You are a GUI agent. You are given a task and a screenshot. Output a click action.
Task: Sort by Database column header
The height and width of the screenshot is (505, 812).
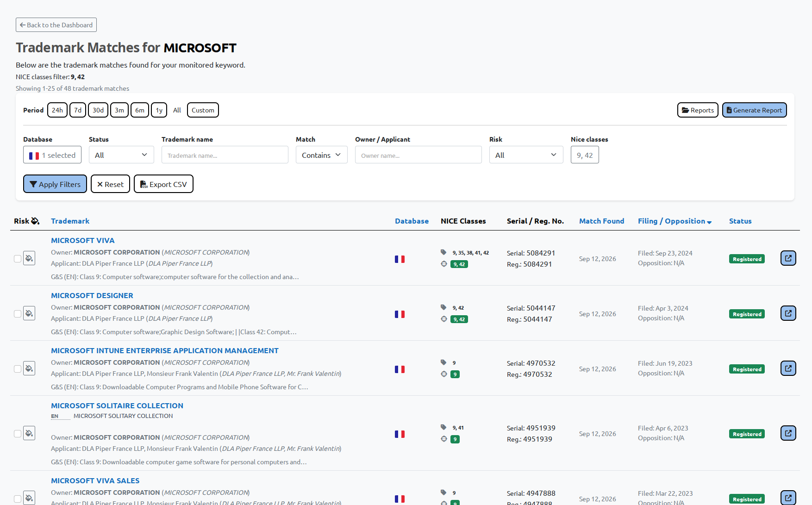click(x=412, y=221)
